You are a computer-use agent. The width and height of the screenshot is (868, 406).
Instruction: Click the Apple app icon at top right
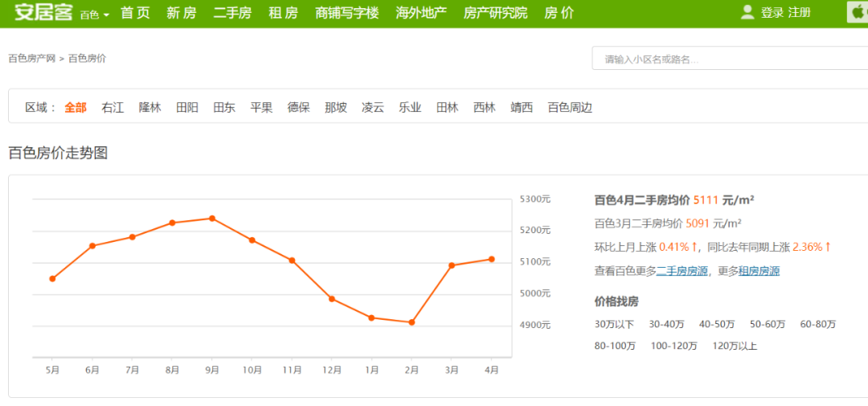[859, 12]
